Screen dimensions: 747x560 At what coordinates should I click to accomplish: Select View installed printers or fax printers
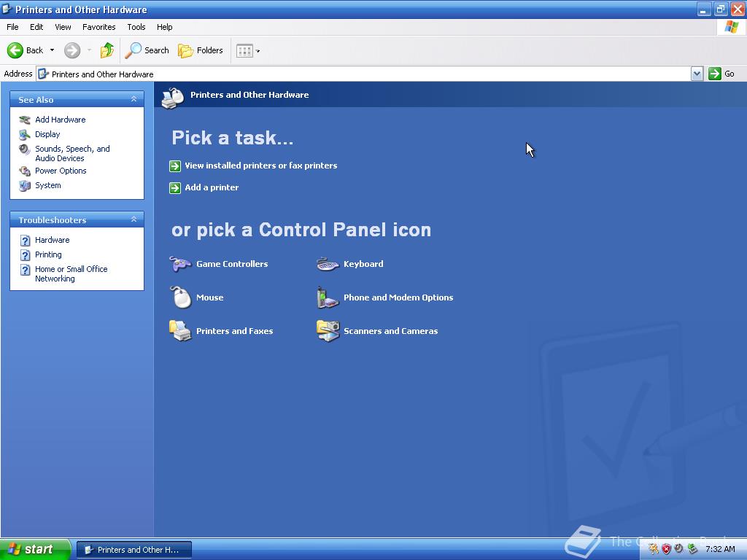pos(261,166)
